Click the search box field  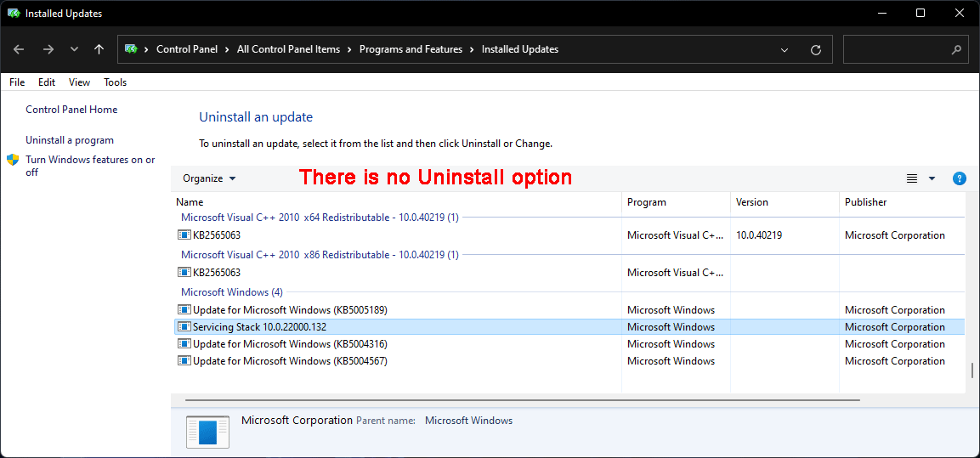(x=905, y=49)
